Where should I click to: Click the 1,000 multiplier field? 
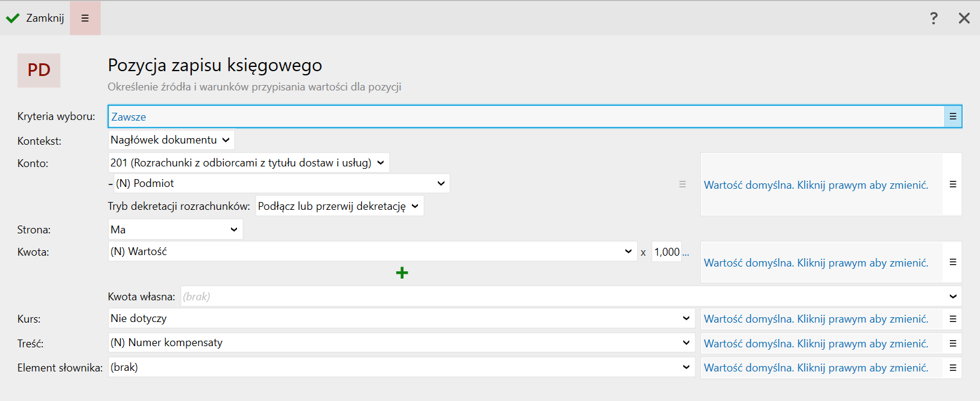(x=667, y=252)
